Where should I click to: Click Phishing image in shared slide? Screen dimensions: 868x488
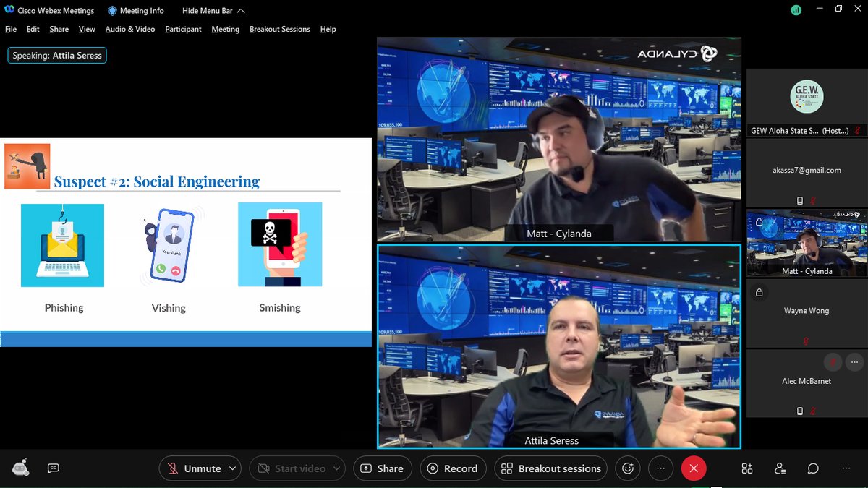[62, 245]
